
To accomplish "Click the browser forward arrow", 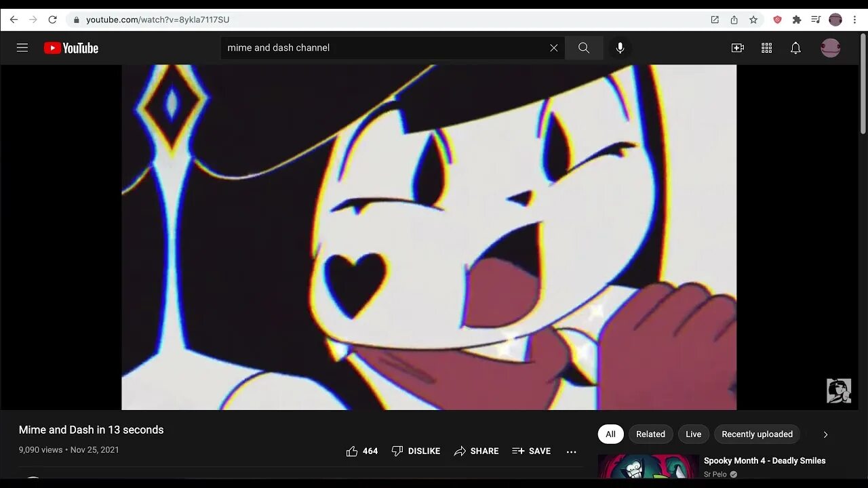I will (x=33, y=20).
